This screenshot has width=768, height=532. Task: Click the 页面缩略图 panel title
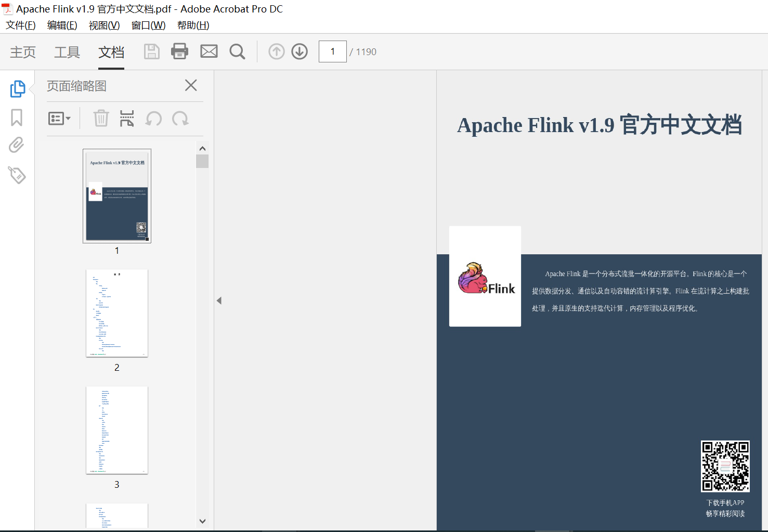pos(76,86)
